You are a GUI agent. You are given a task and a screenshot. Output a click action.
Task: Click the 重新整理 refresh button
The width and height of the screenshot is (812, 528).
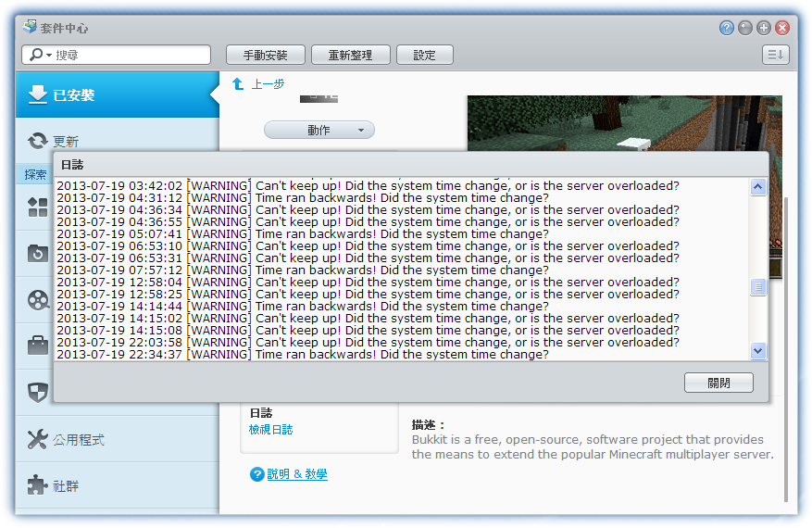pos(351,55)
